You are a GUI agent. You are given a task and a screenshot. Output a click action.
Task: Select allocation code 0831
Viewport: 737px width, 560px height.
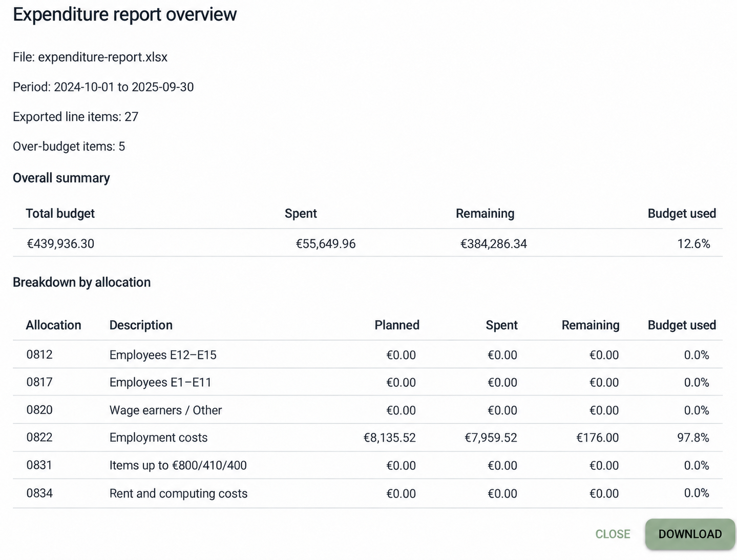point(39,465)
